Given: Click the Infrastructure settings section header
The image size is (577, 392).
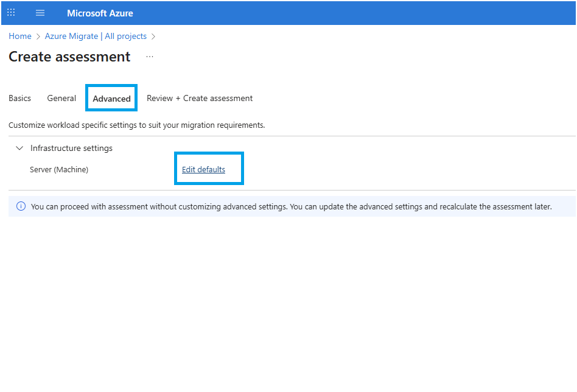Looking at the screenshot, I should click(x=71, y=148).
